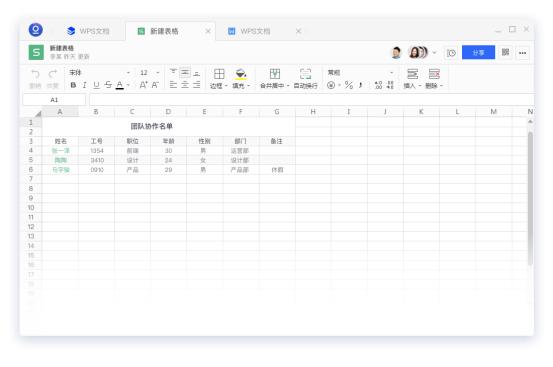553x367 pixels.
Task: Apply borders with the 边框 grid icon
Action: [219, 74]
